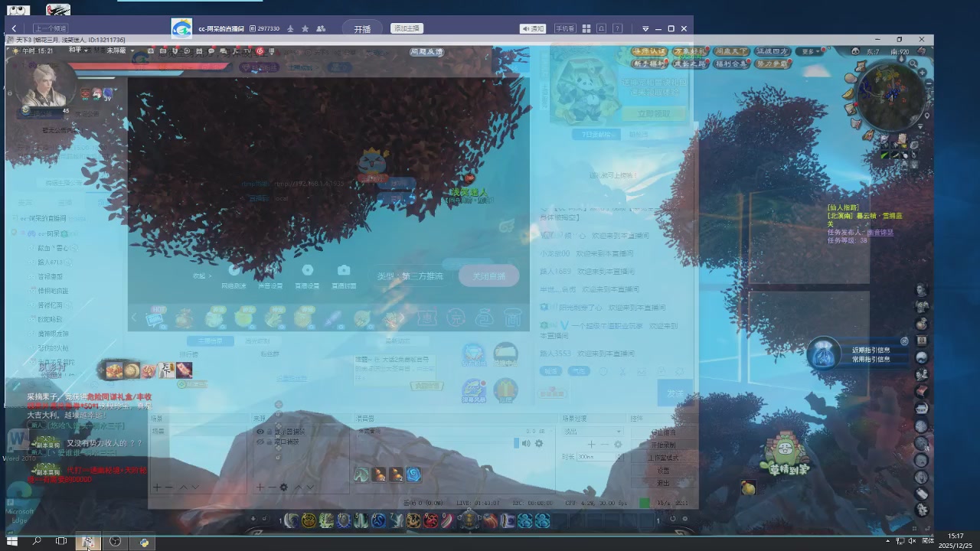
Task: Toggle 窗口捕获 source visibility eye
Action: 260,442
